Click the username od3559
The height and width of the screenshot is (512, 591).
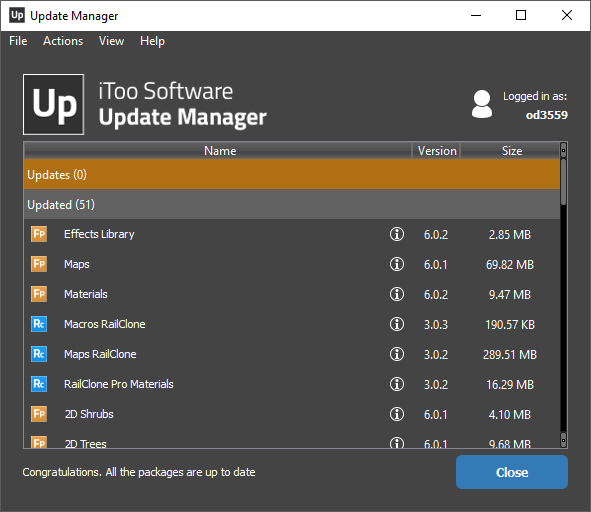pyautogui.click(x=547, y=115)
